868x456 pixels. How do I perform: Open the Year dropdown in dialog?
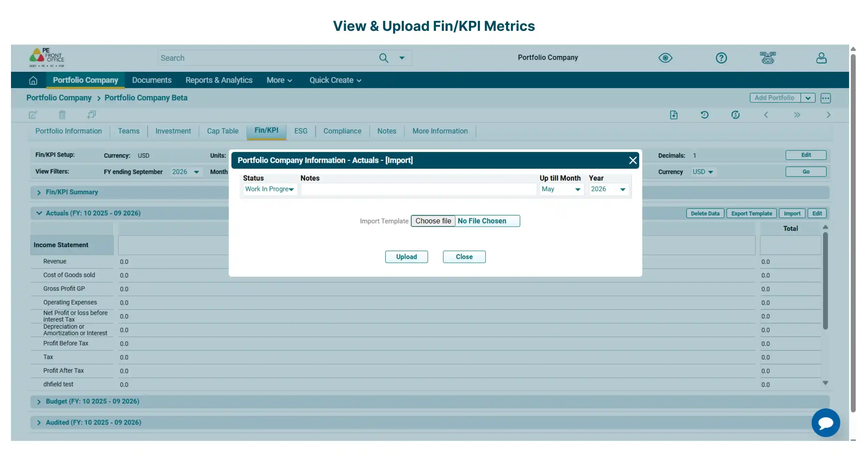point(608,189)
